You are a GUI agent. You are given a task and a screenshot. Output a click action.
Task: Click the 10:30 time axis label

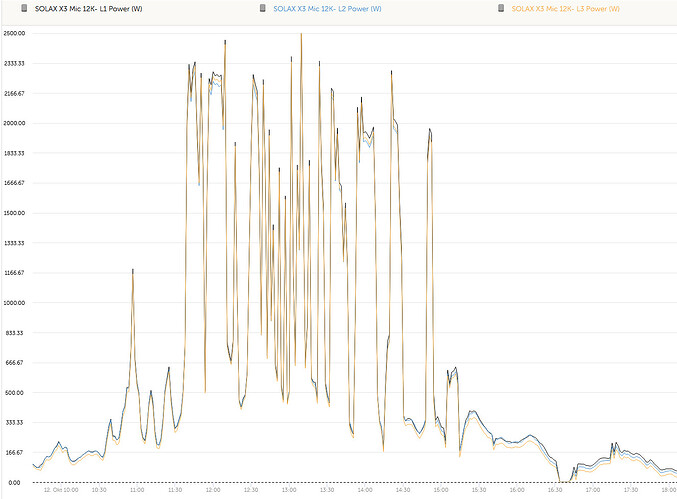(99, 490)
